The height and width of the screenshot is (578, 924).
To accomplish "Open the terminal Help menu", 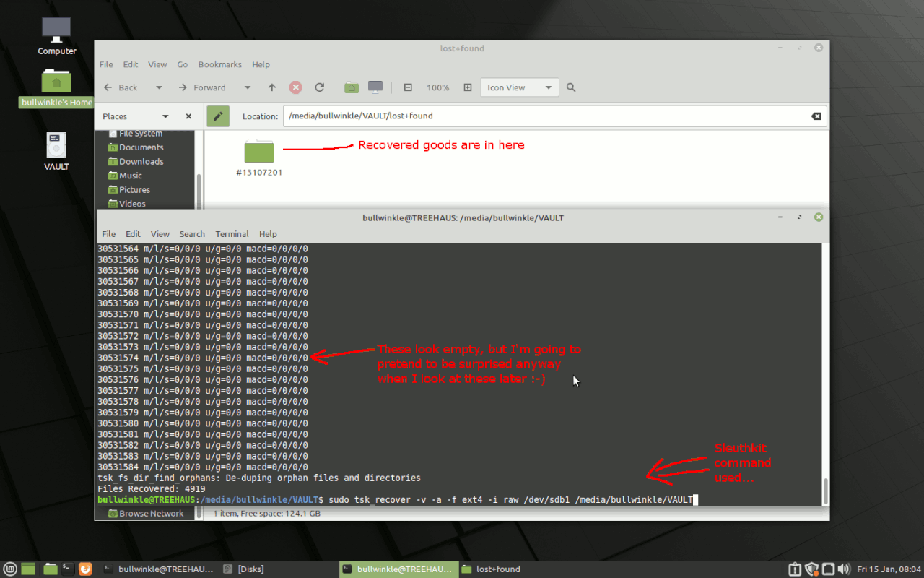I will [268, 234].
